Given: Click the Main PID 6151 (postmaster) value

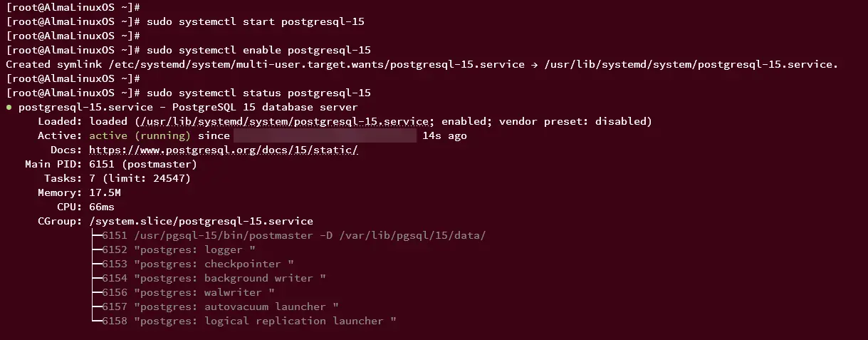Looking at the screenshot, I should [143, 164].
